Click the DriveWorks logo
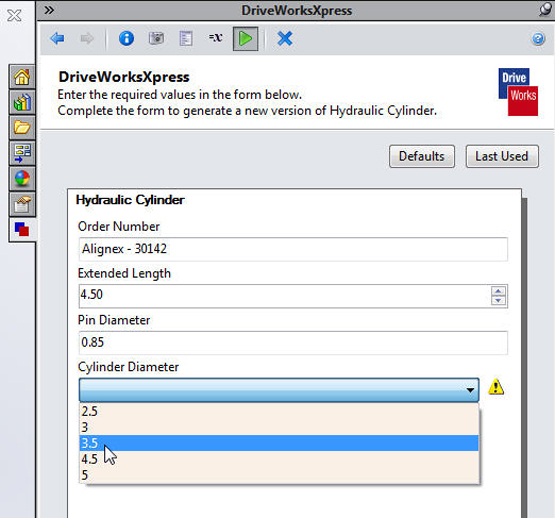Screen dimensions: 555x518 point(518,92)
